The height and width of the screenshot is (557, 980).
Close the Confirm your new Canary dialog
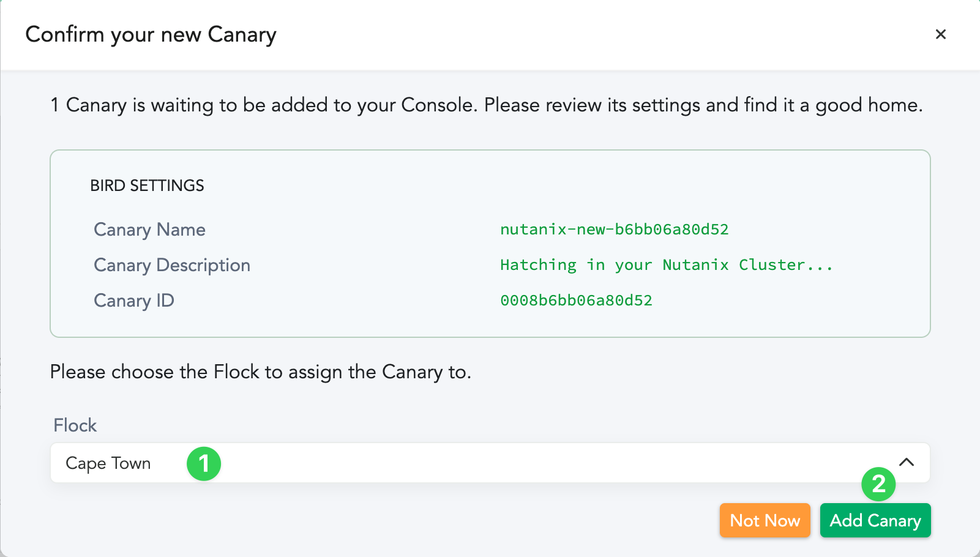click(x=941, y=34)
